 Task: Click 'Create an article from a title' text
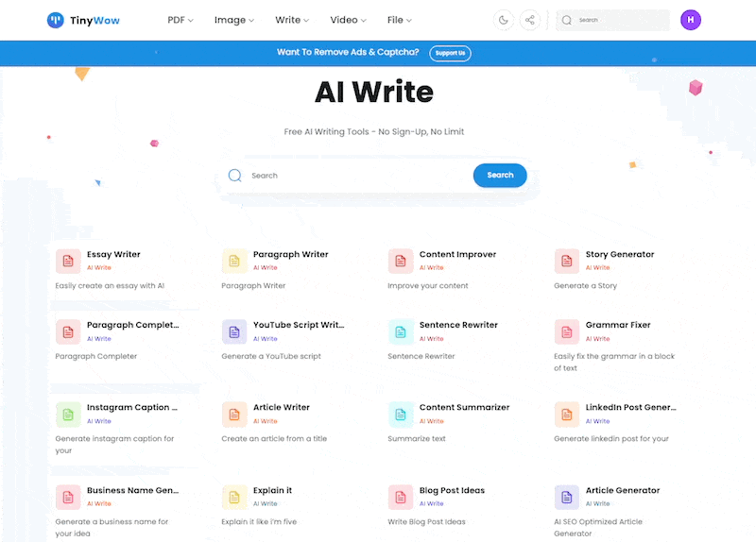(x=274, y=438)
